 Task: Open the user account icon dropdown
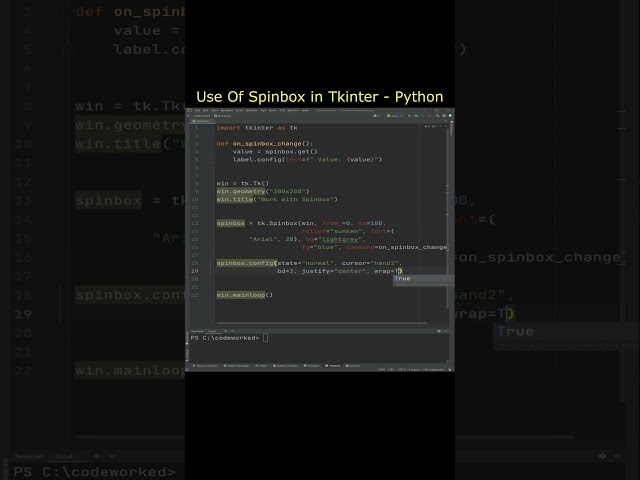pyautogui.click(x=376, y=116)
